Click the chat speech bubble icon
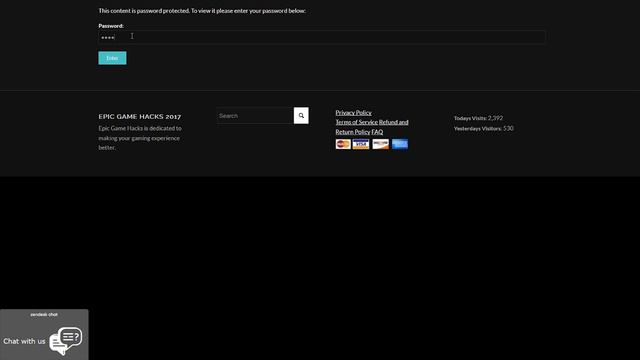This screenshot has width=640, height=360. (65, 340)
